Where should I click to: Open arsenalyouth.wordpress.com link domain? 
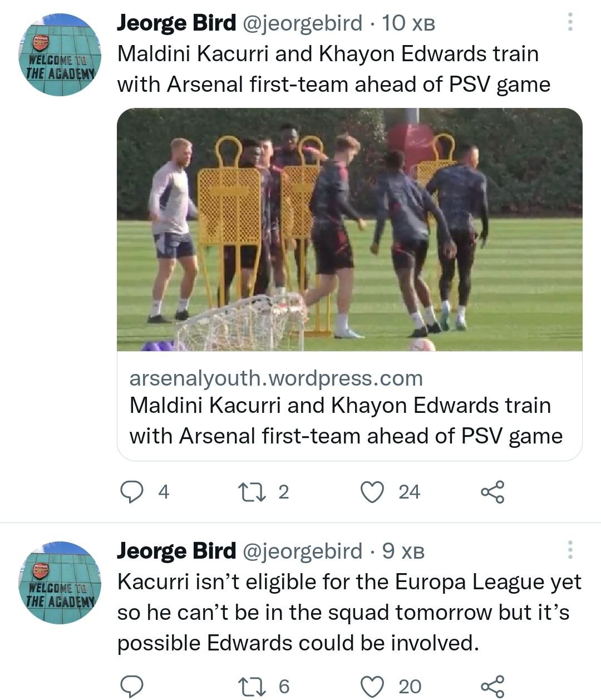276,378
